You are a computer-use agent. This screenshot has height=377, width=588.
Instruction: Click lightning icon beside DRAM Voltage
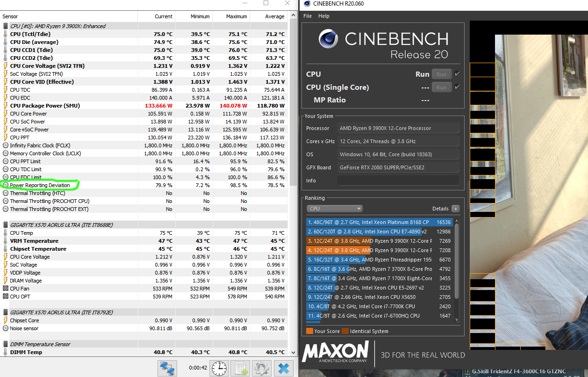pyautogui.click(x=5, y=281)
